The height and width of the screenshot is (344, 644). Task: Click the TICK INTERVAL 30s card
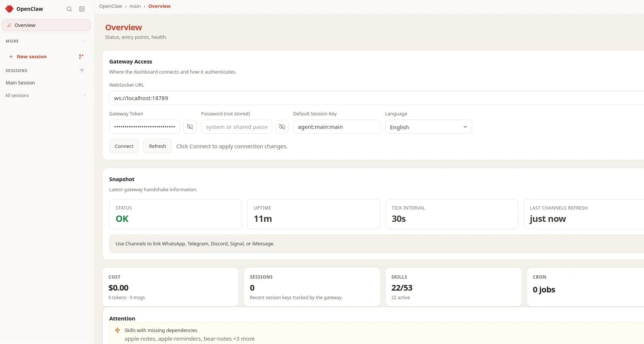coord(452,214)
